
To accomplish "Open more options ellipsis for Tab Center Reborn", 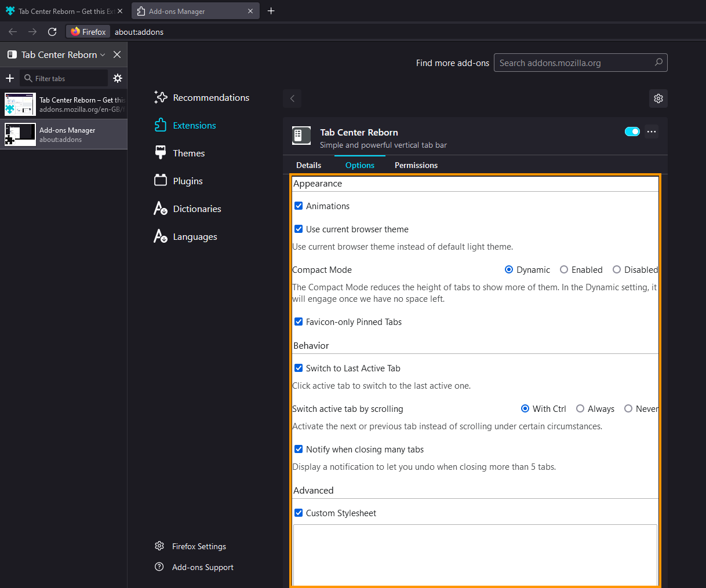I will click(x=652, y=132).
